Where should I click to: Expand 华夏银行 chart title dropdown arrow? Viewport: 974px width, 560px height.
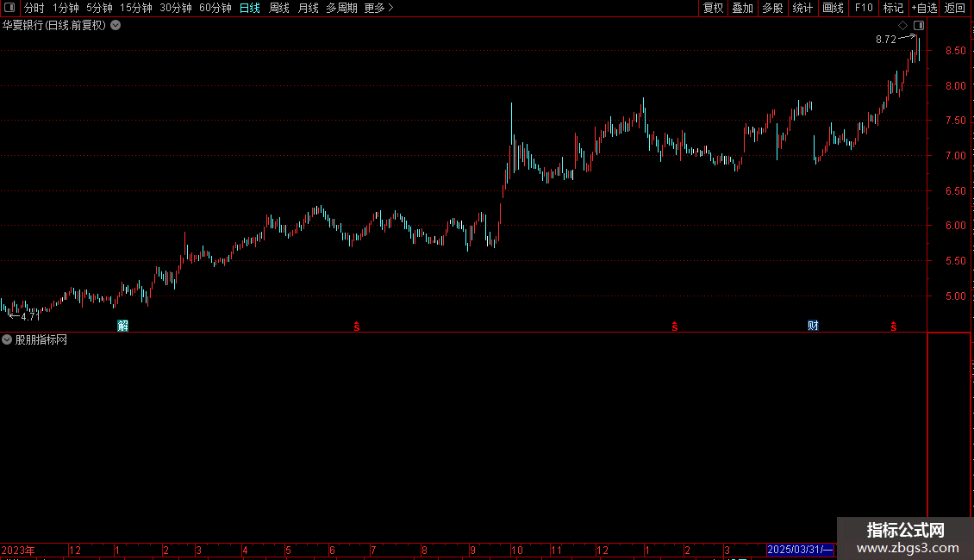pyautogui.click(x=116, y=26)
